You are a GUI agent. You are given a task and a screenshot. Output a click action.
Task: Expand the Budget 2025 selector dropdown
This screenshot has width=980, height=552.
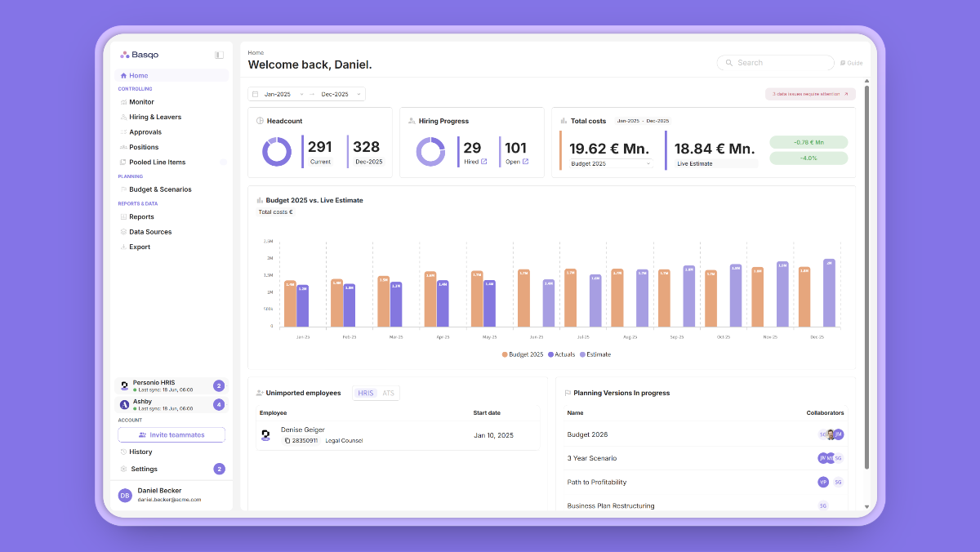(611, 163)
